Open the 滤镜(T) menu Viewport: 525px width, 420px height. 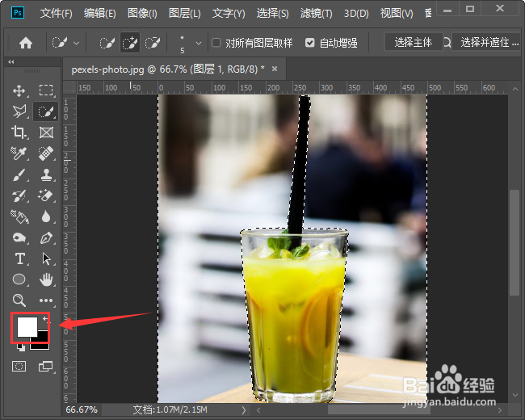point(316,14)
